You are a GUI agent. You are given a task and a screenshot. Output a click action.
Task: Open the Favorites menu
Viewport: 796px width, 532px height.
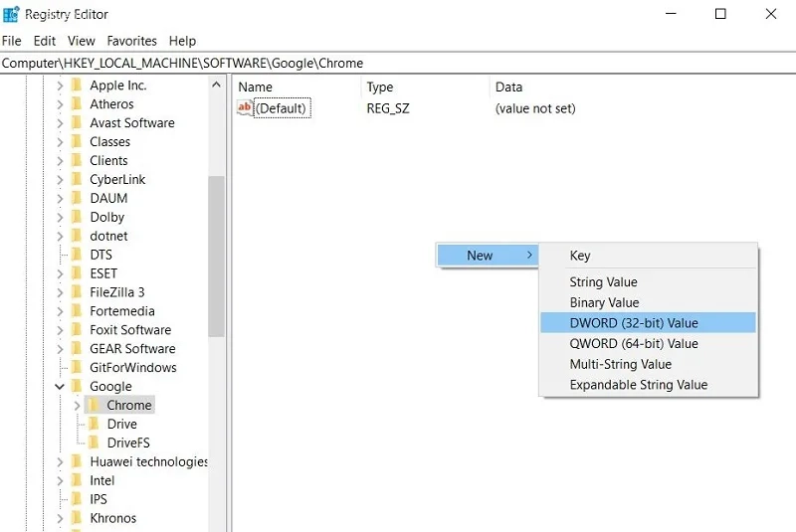[132, 41]
